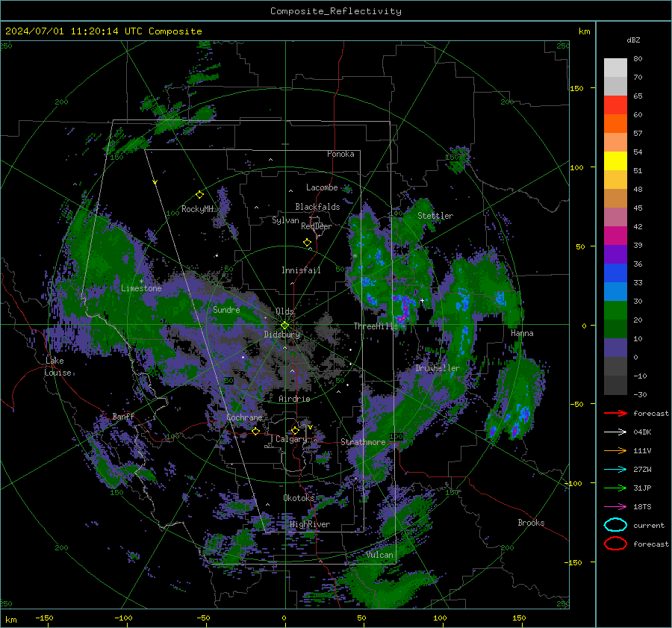Click the HighRiver city label
This screenshot has width=672, height=628.
[x=310, y=524]
